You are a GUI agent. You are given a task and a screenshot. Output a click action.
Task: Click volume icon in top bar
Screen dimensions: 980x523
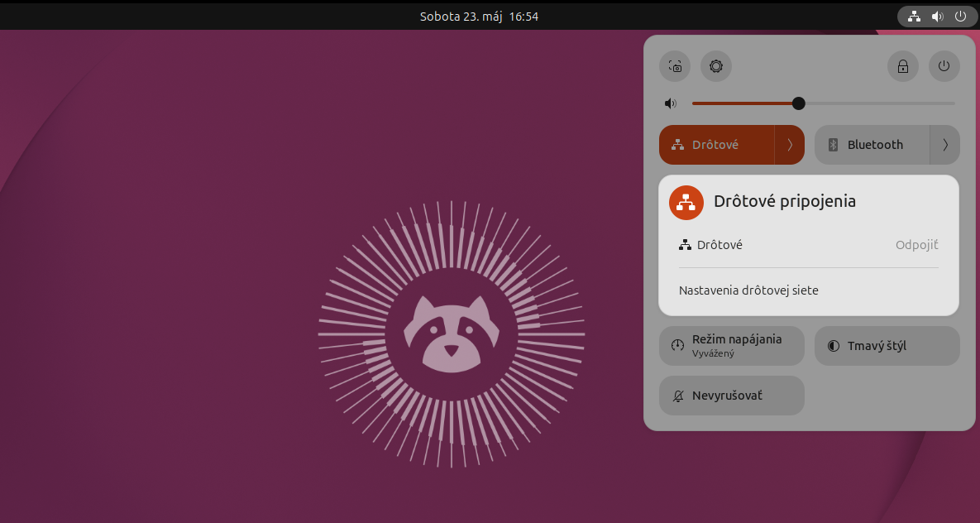[938, 17]
